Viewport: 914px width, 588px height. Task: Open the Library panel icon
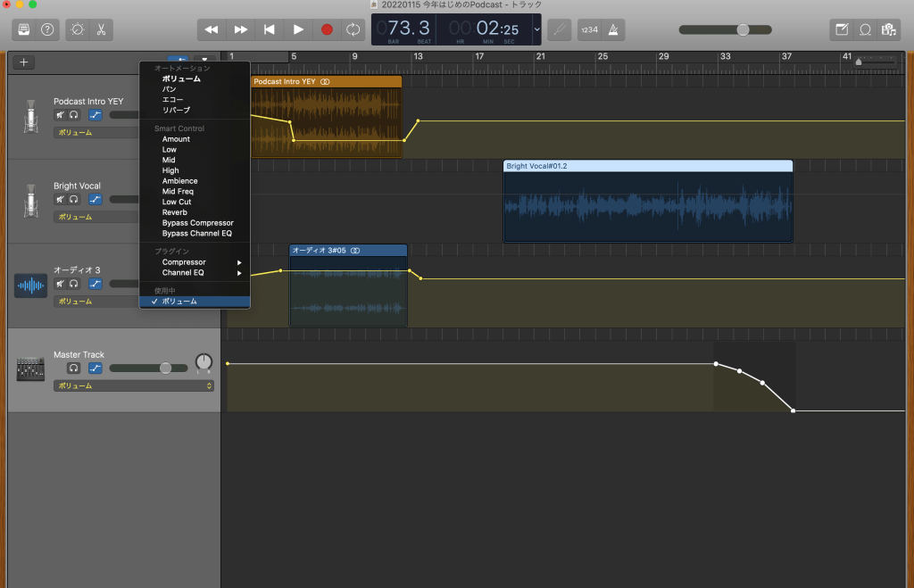pyautogui.click(x=24, y=29)
